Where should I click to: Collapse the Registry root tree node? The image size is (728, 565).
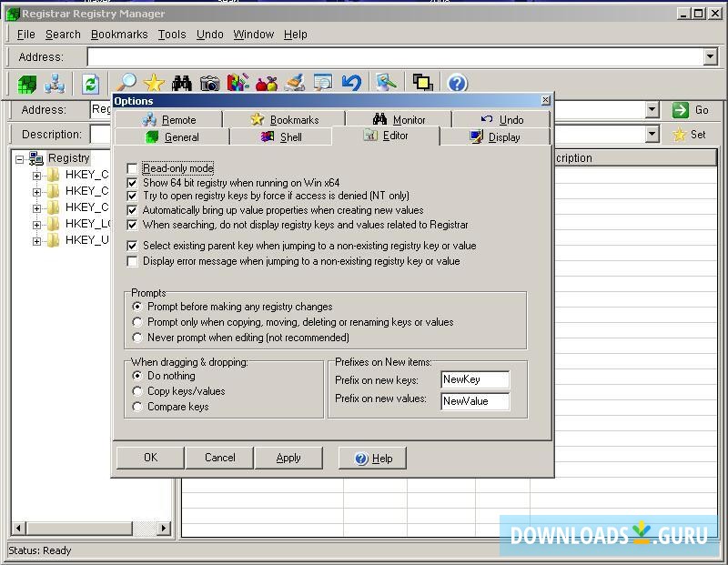pyautogui.click(x=19, y=159)
